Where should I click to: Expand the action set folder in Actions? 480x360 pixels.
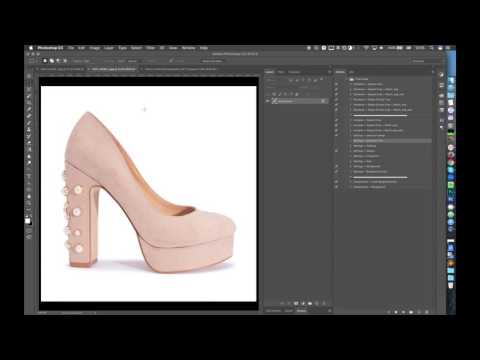click(x=347, y=79)
